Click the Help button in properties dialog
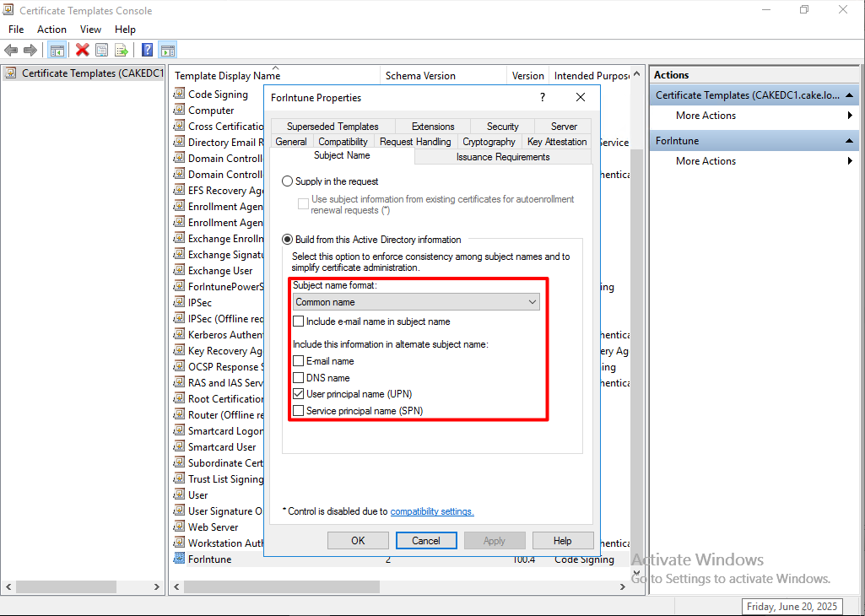The width and height of the screenshot is (865, 616). (563, 540)
